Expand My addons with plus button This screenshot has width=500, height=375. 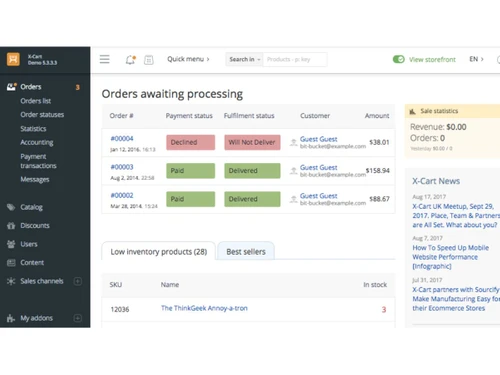point(78,318)
